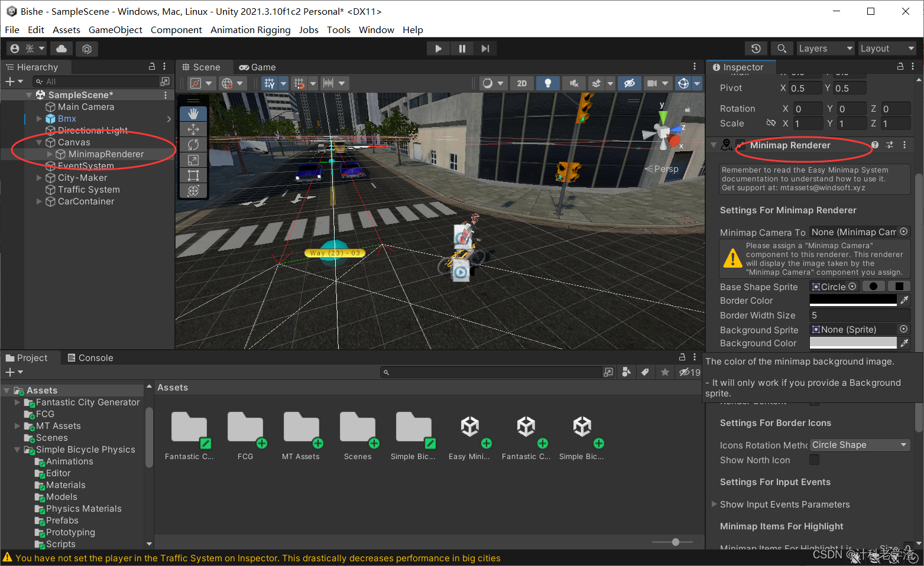Screen dimensions: 924x566
Task: Toggle grid snapping icon
Action: 299,83
